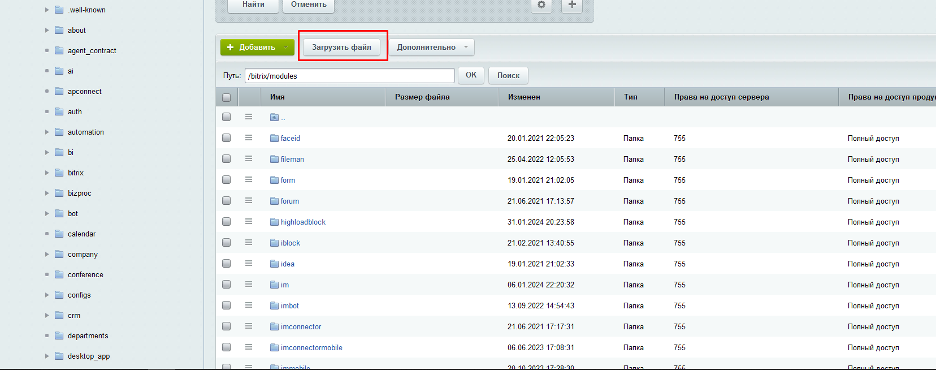The height and width of the screenshot is (370, 936).
Task: Check the checkbox for the iblock folder
Action: click(226, 243)
